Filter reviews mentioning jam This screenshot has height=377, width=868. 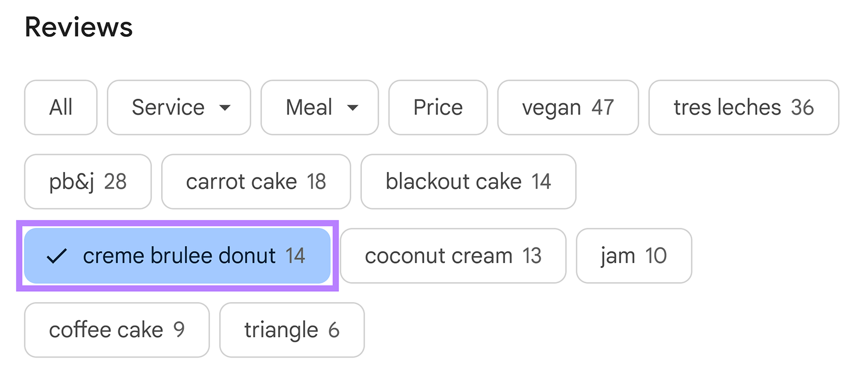pos(633,255)
